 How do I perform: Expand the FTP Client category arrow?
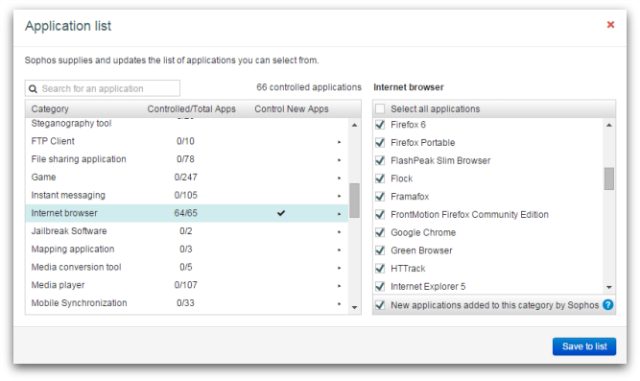pos(339,142)
